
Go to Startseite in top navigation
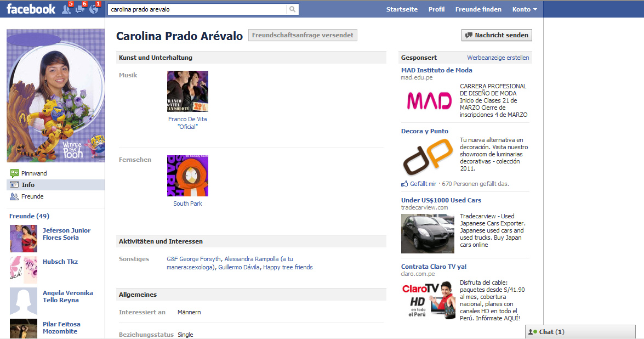402,9
